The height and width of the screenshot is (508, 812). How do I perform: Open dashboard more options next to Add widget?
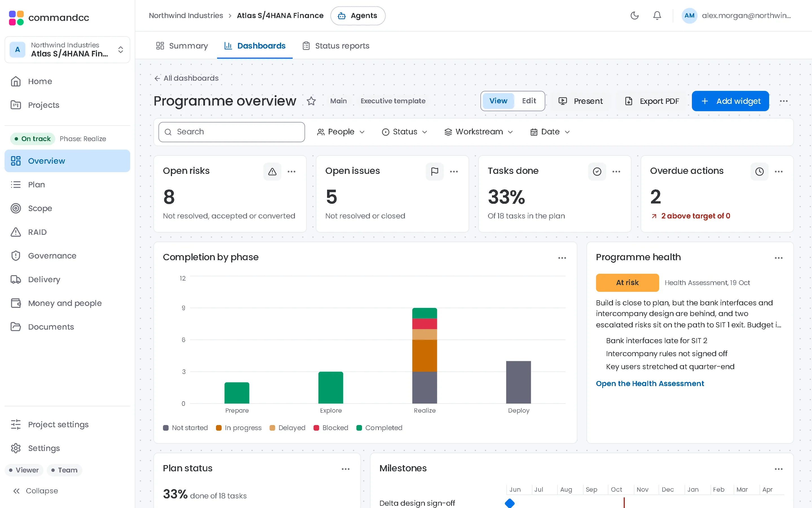[784, 101]
